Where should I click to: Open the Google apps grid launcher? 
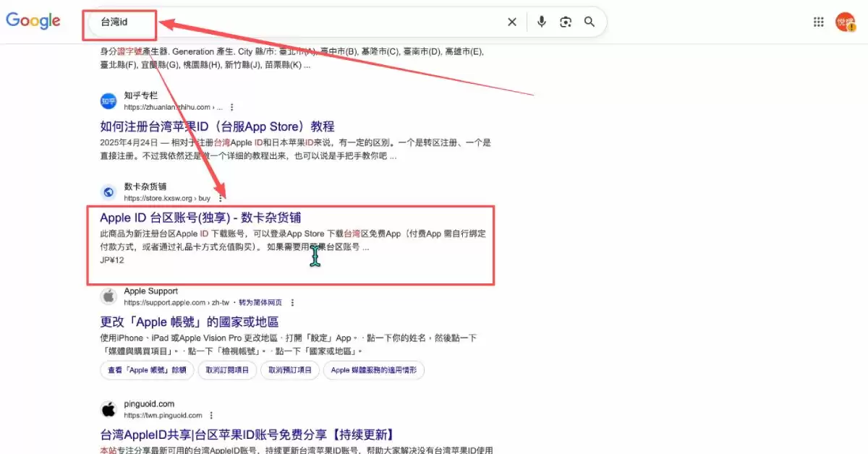pos(818,22)
